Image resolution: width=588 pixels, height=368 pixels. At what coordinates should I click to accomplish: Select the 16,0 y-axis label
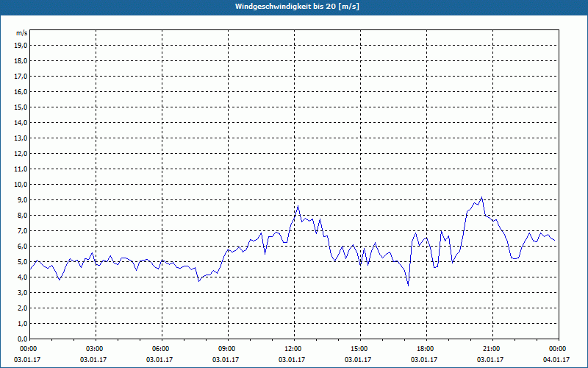coord(21,91)
